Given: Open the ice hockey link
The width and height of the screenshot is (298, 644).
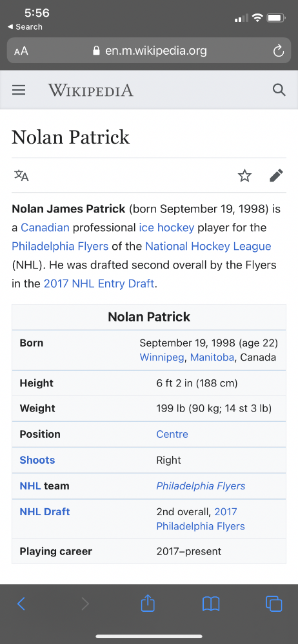Looking at the screenshot, I should [x=166, y=227].
